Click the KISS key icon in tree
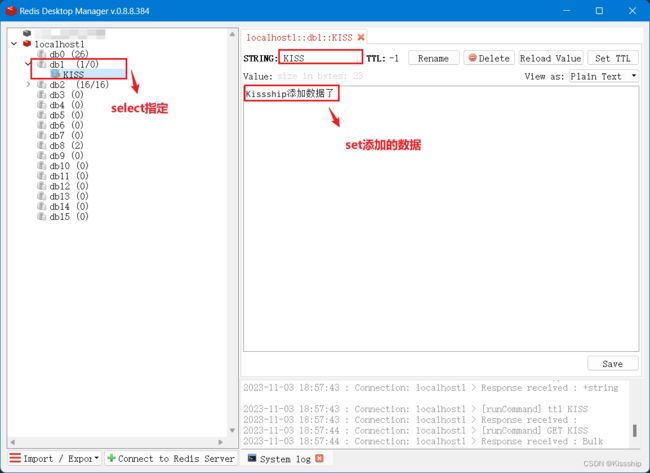Screen dimensions: 650x473 [x=56, y=74]
